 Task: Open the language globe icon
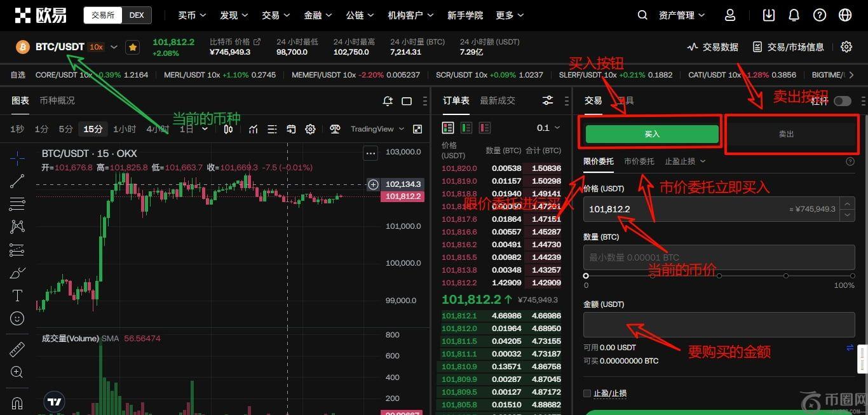[845, 15]
